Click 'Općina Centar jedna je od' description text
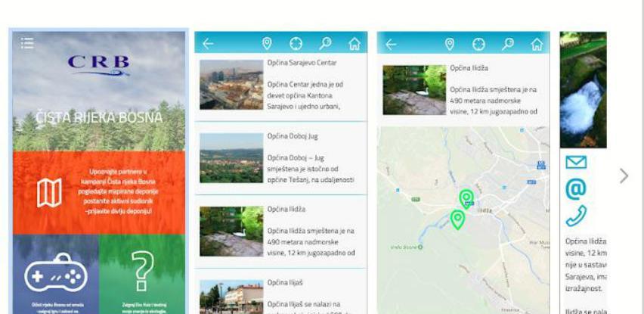 305,95
